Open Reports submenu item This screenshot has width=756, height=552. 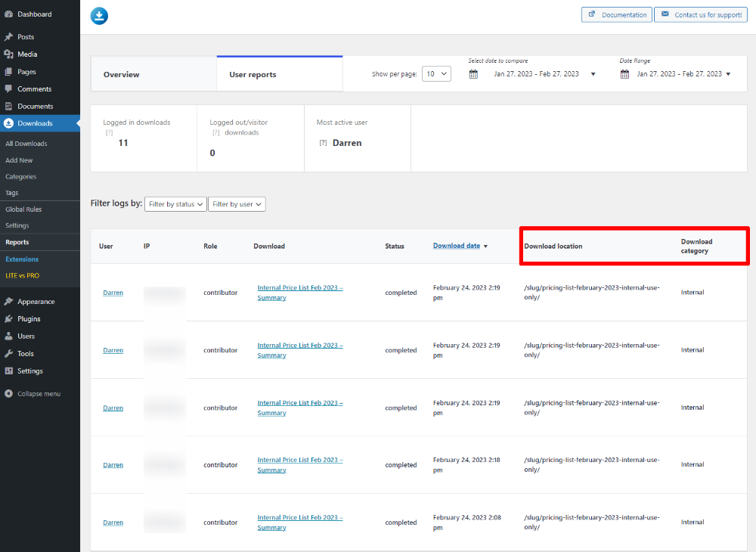click(x=17, y=242)
